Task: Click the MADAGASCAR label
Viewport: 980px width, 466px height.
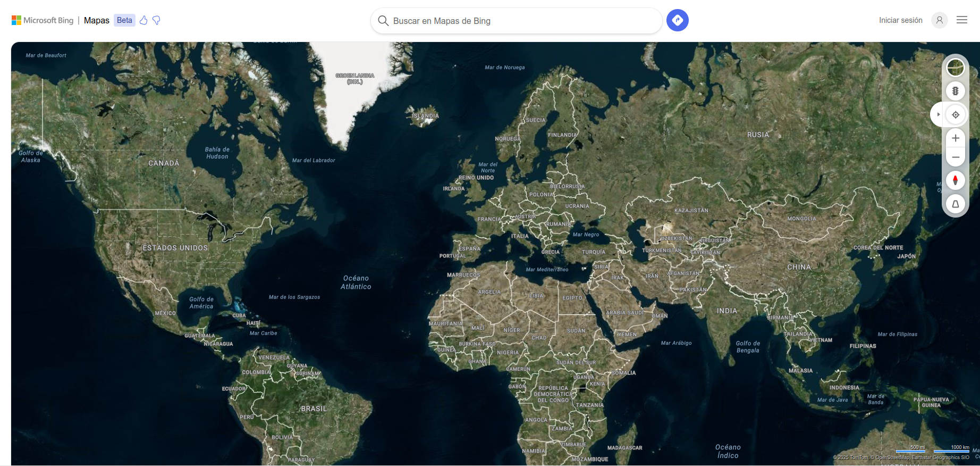Action: (x=625, y=448)
